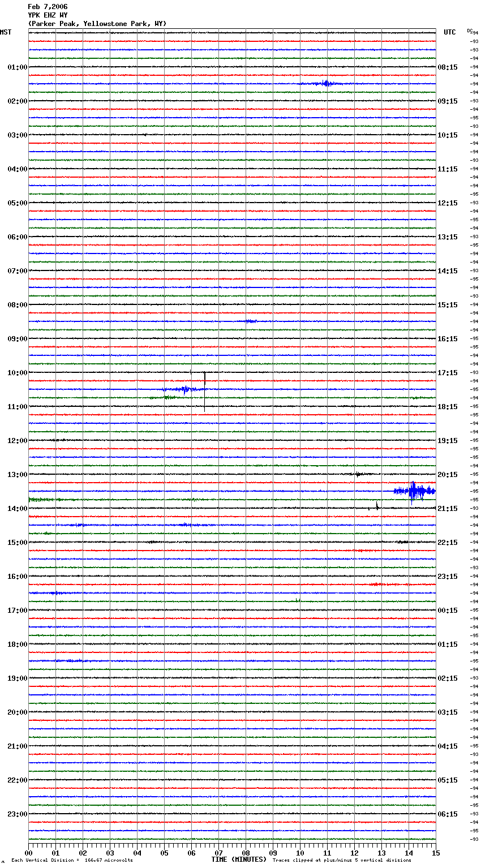
Task: Click the "11:00" MST row label
Action: (x=18, y=407)
